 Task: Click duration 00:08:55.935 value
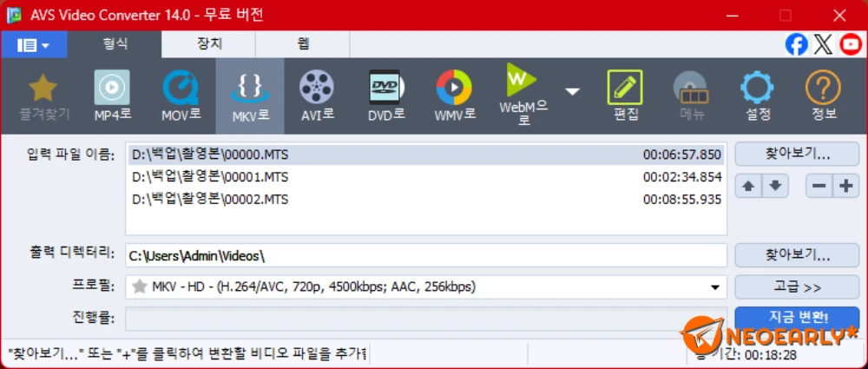tap(682, 200)
